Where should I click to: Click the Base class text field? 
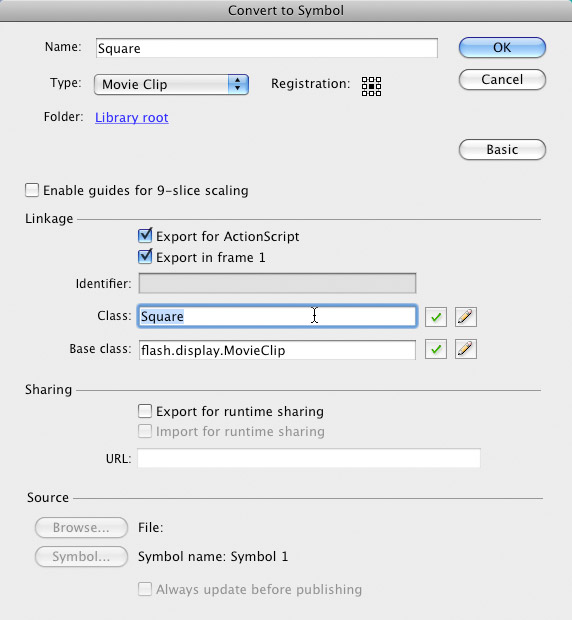tap(277, 350)
